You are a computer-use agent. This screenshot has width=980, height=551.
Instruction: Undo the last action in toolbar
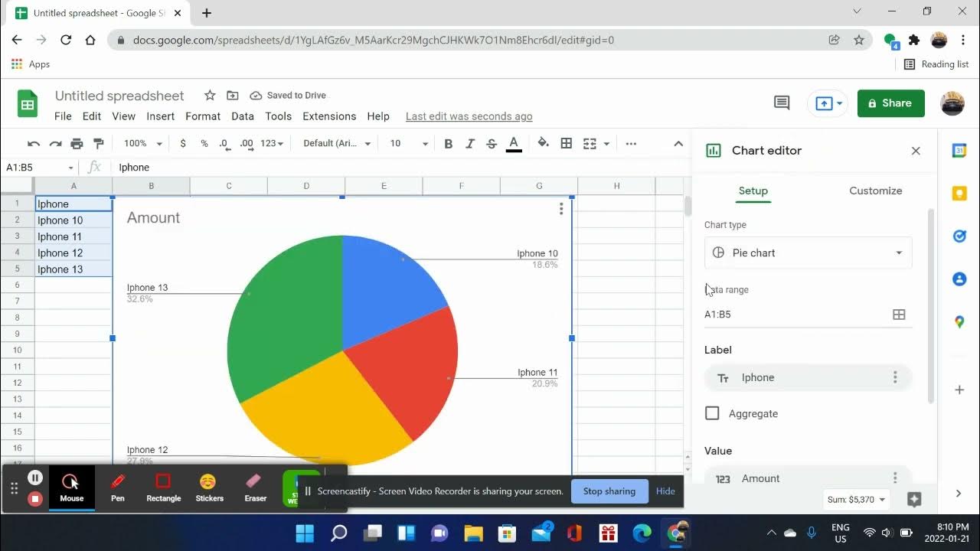pos(34,143)
